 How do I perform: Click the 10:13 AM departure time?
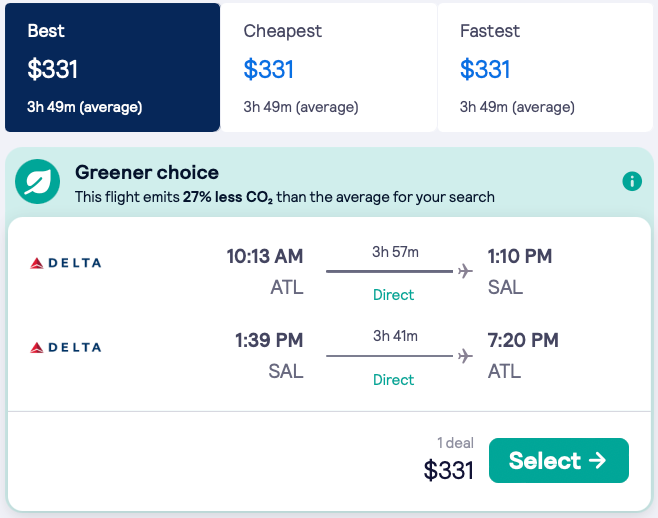coord(264,257)
